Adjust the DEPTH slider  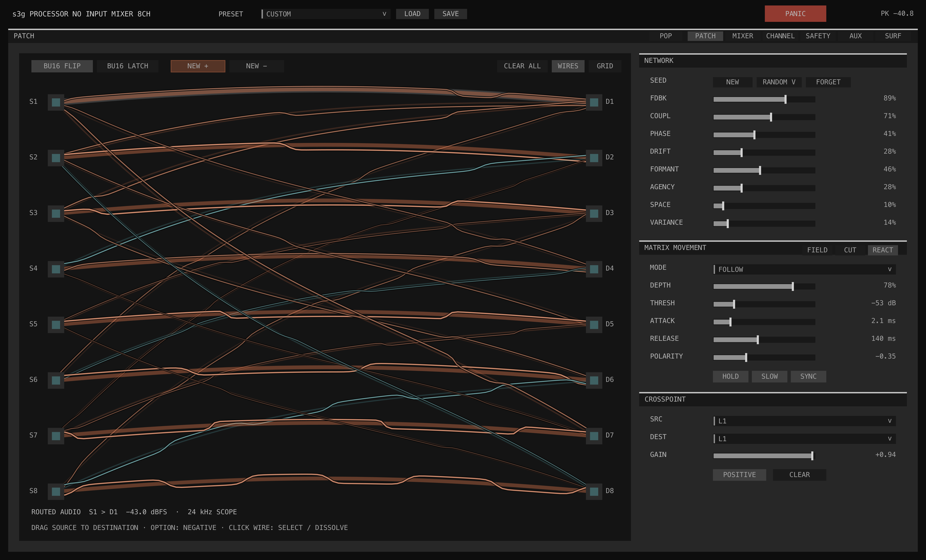pyautogui.click(x=764, y=286)
